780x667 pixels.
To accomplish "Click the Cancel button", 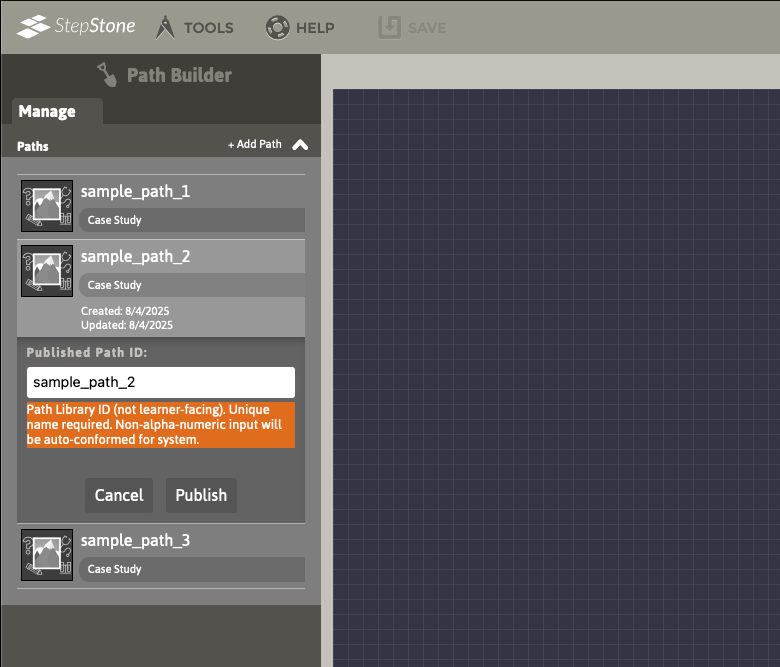I will pos(119,495).
